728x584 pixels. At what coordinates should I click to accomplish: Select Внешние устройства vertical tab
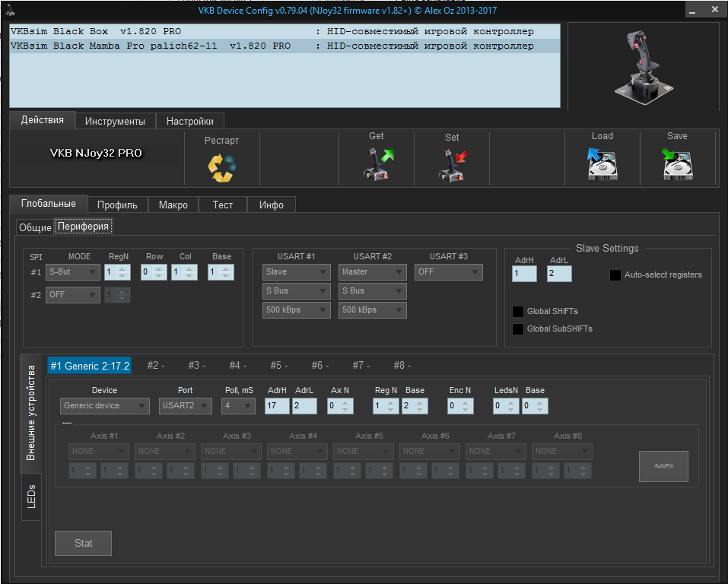pos(31,413)
